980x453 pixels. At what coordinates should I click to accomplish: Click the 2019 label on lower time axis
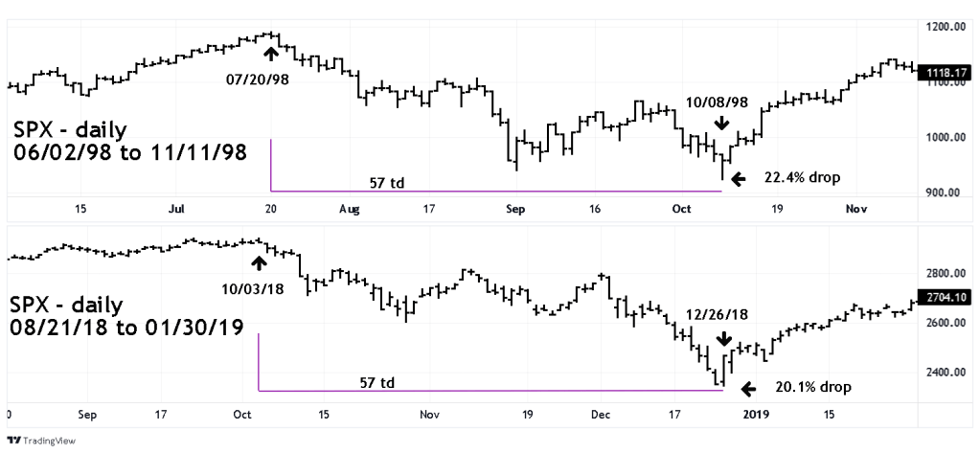pos(757,413)
